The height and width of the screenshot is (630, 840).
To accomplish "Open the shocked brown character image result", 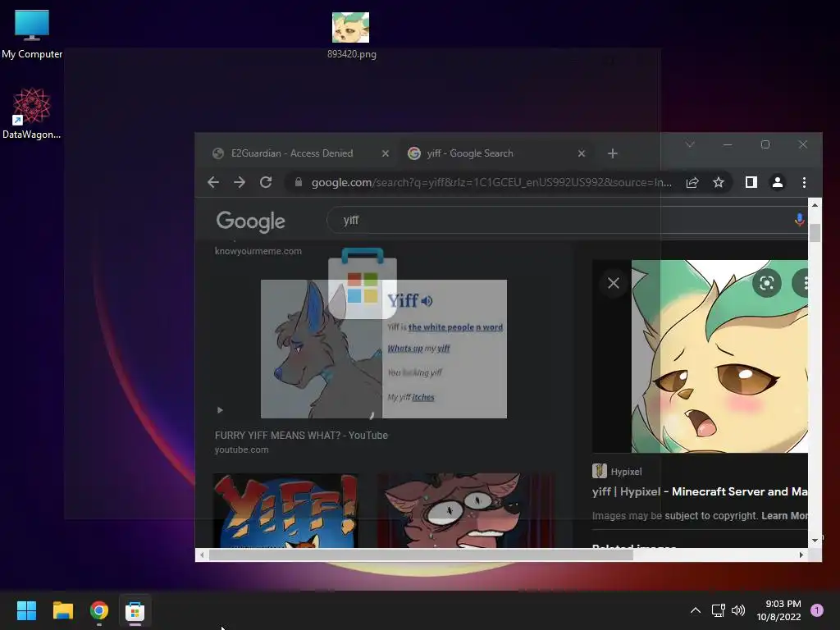I will pyautogui.click(x=466, y=510).
